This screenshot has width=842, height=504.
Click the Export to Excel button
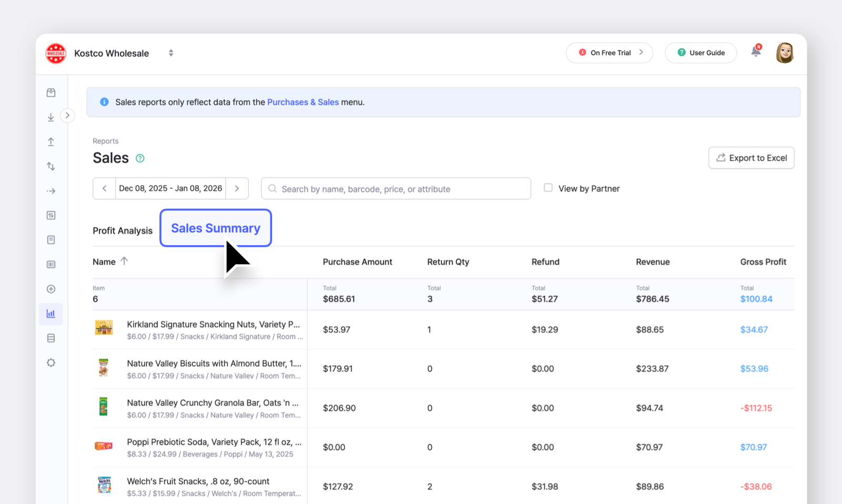pos(751,158)
